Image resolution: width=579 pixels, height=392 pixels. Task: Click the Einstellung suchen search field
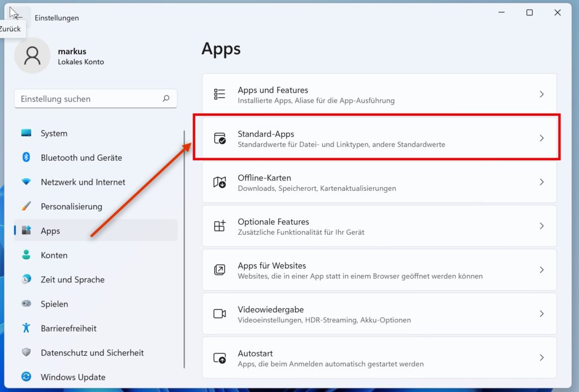[x=88, y=99]
